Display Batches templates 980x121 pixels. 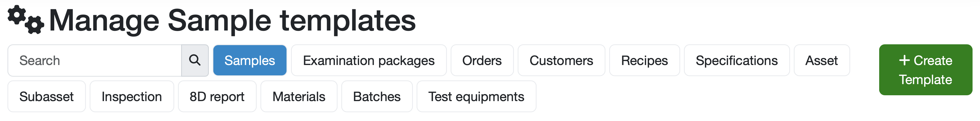[x=377, y=96]
